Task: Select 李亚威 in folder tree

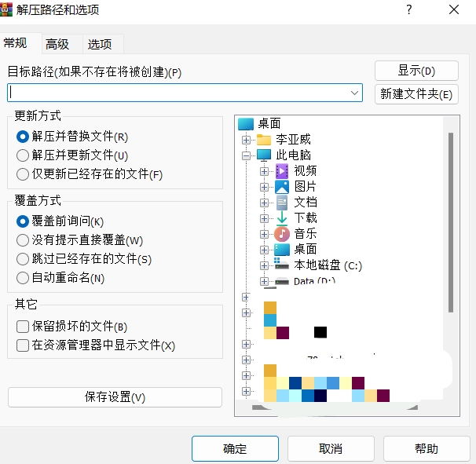Action: [x=293, y=140]
